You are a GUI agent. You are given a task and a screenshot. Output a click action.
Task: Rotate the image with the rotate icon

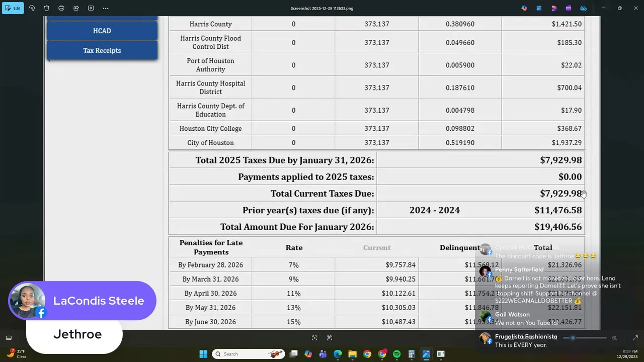pos(32,8)
